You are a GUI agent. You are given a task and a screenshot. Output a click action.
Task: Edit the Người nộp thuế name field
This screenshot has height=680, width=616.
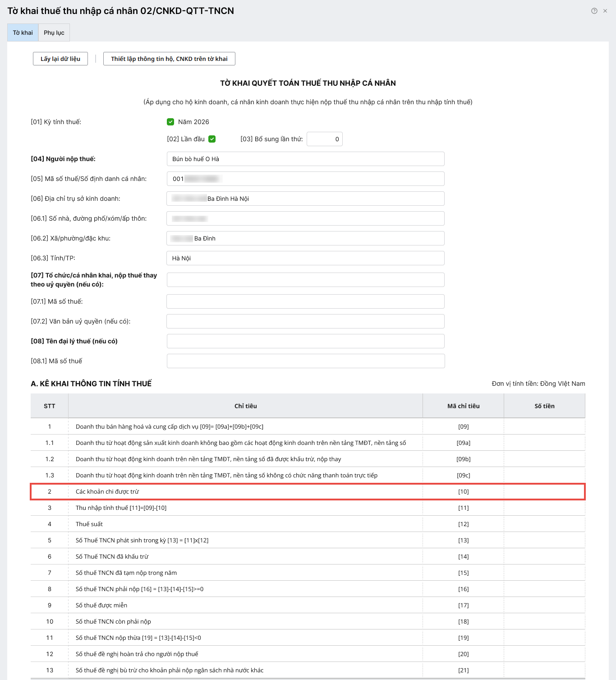pos(305,159)
